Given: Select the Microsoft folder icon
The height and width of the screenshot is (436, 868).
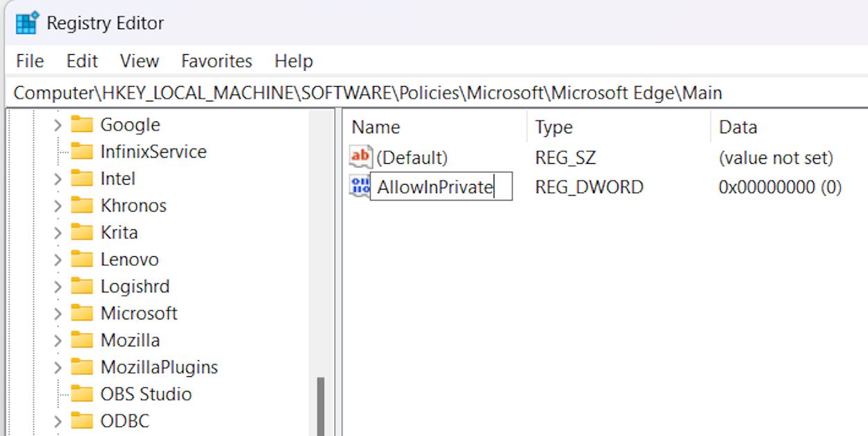Looking at the screenshot, I should 82,313.
